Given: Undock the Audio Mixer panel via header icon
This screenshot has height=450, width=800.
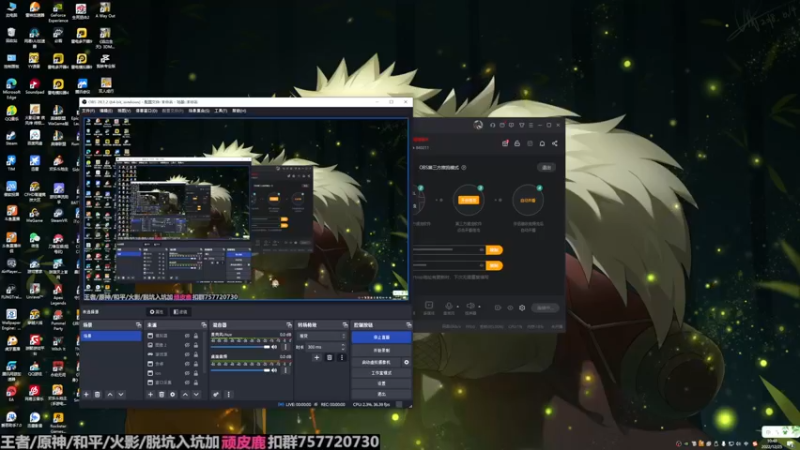Looking at the screenshot, I should (x=289, y=325).
